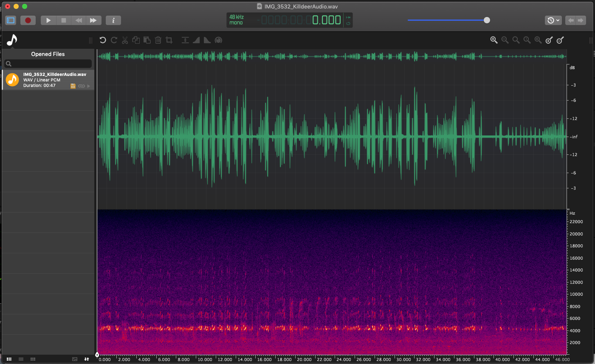The image size is (595, 364).
Task: Click the Redo arrow icon
Action: (x=114, y=40)
